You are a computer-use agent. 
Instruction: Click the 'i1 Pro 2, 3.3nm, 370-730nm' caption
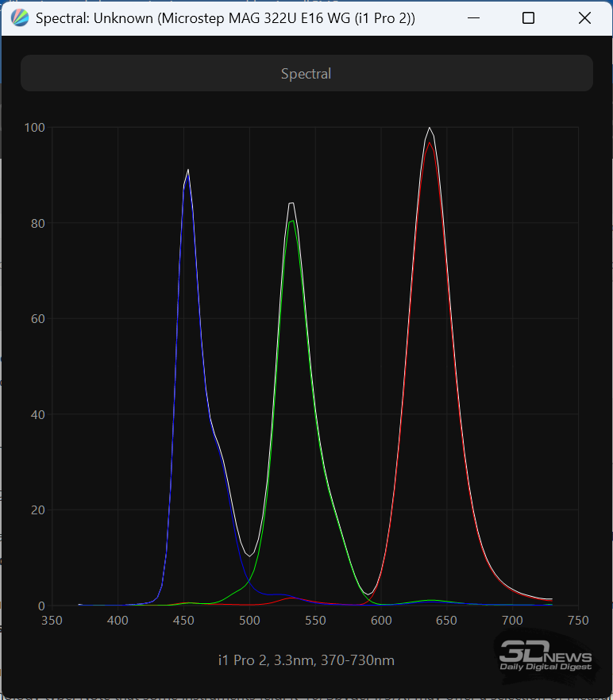[306, 660]
